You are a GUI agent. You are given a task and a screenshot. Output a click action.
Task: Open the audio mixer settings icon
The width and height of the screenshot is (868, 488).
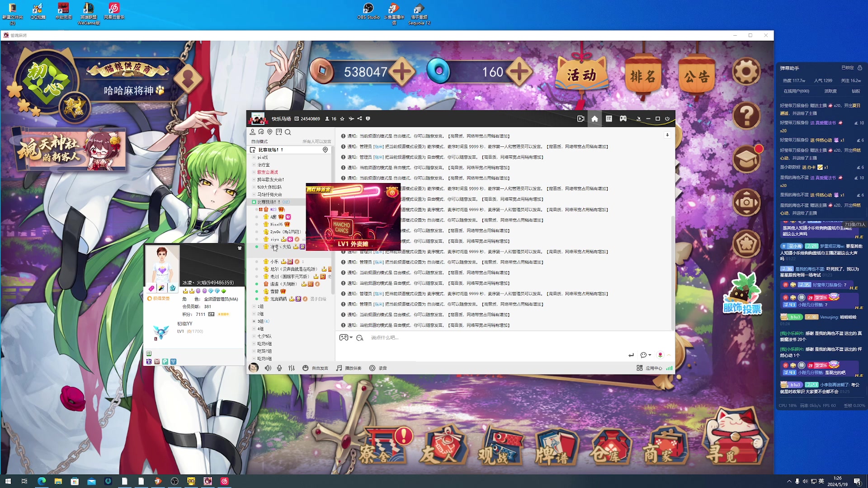(x=292, y=368)
